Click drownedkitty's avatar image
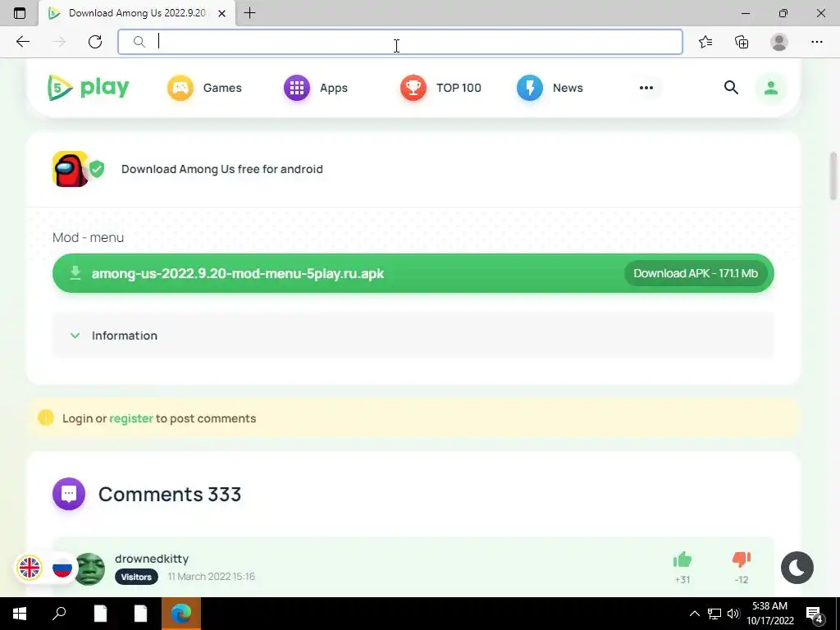This screenshot has height=630, width=840. point(89,569)
